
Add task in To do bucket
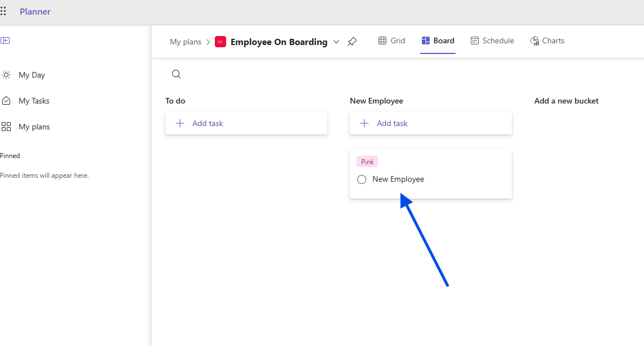(x=246, y=123)
